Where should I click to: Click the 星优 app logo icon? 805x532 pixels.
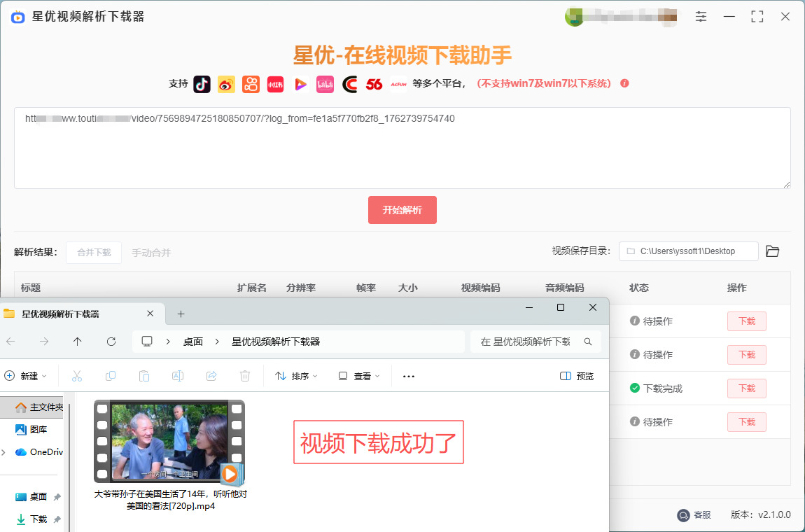click(x=18, y=16)
